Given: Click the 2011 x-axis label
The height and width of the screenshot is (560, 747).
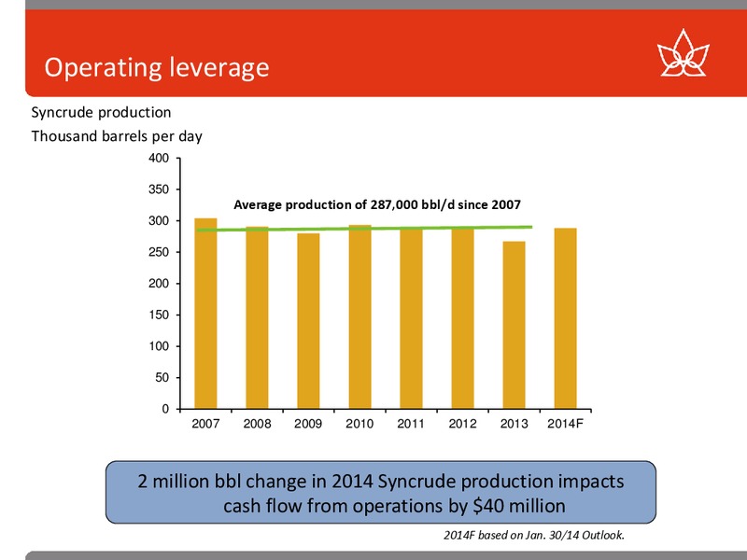Looking at the screenshot, I should coord(411,424).
